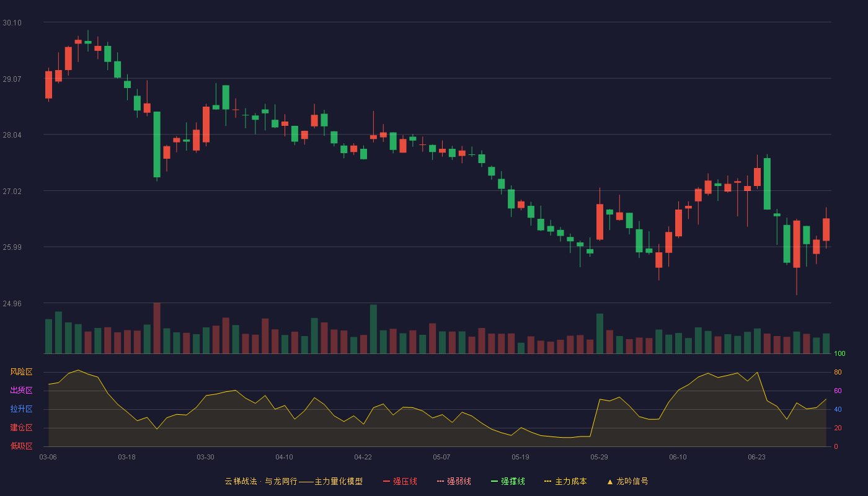Click the 05-19 date label

coord(520,457)
